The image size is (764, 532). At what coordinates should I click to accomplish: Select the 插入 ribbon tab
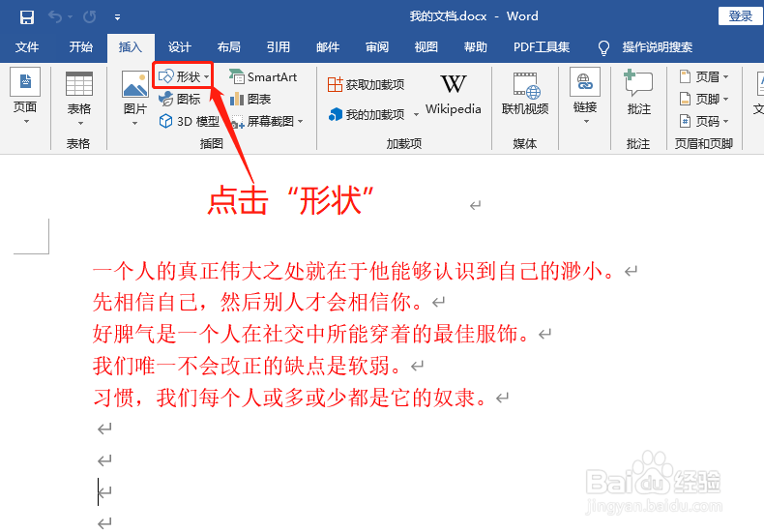tap(131, 47)
